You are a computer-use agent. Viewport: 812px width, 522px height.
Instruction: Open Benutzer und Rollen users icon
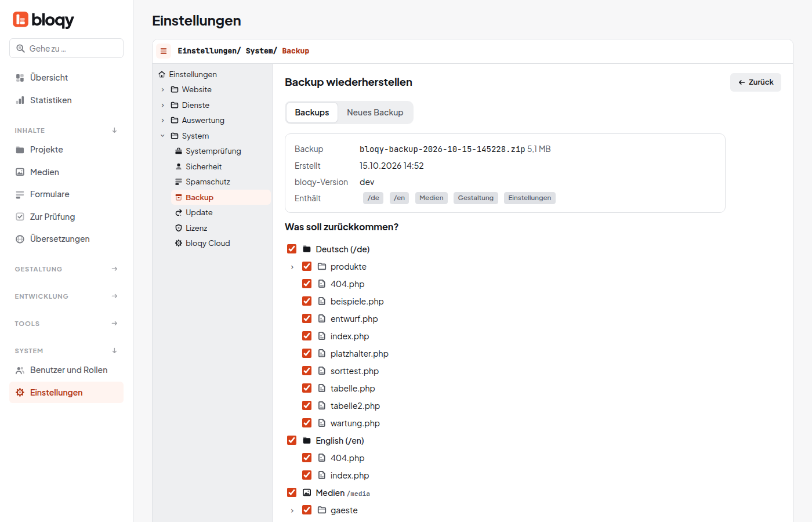(20, 370)
